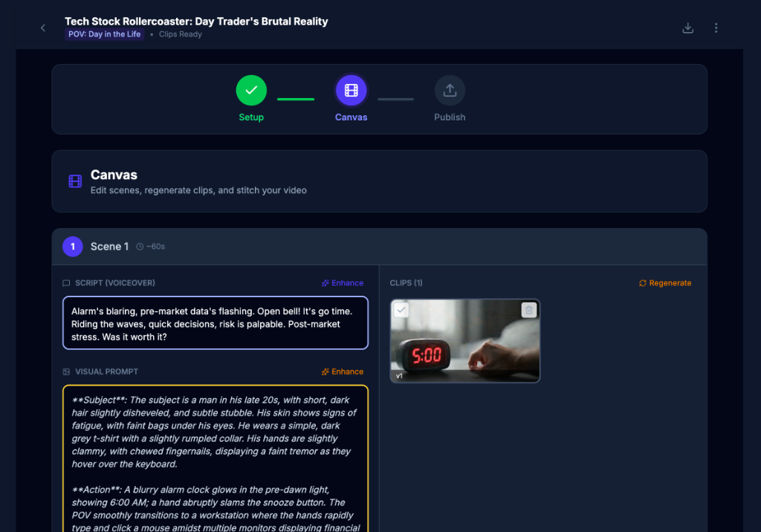Click Enhance for the visual prompt
The image size is (761, 532).
click(x=343, y=372)
